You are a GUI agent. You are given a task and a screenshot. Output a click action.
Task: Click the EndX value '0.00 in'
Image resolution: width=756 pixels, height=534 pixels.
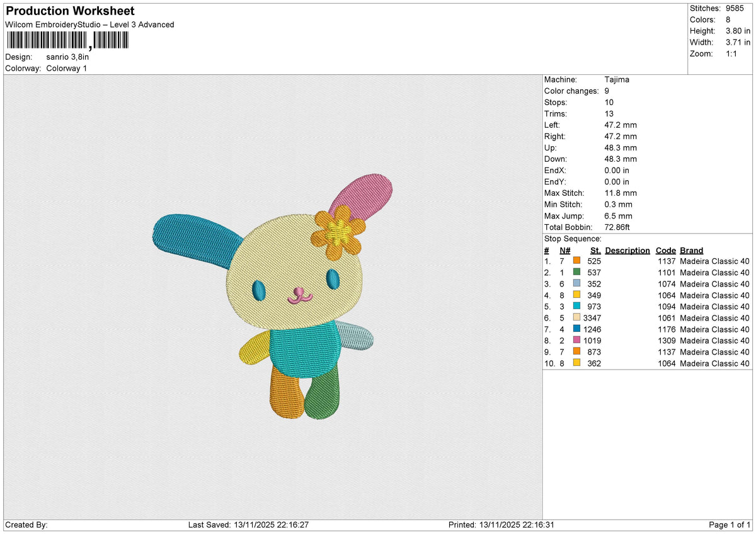click(617, 170)
